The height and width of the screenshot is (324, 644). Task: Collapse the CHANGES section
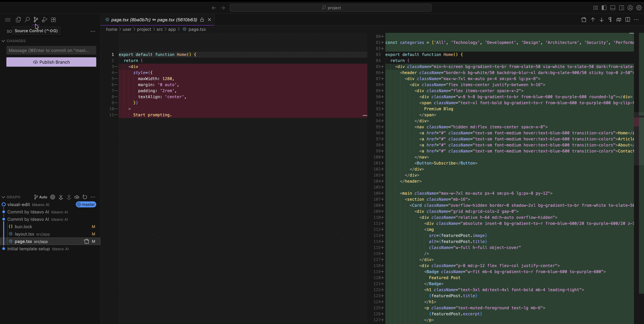point(4,41)
